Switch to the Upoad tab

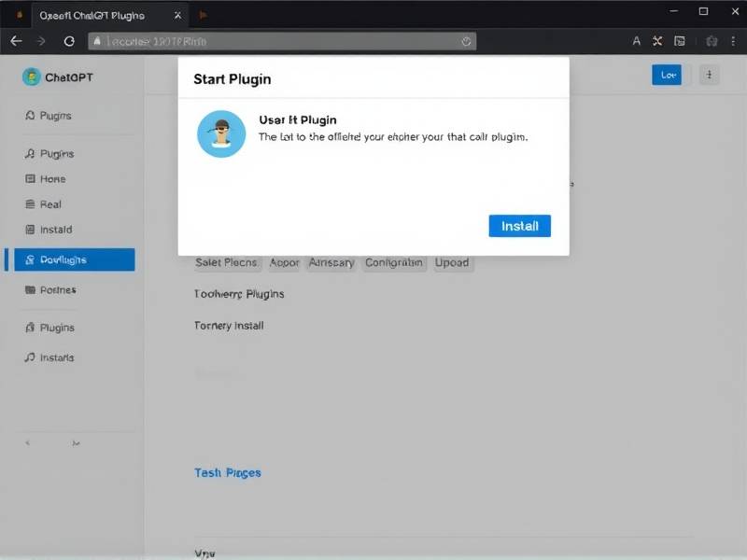coord(452,263)
